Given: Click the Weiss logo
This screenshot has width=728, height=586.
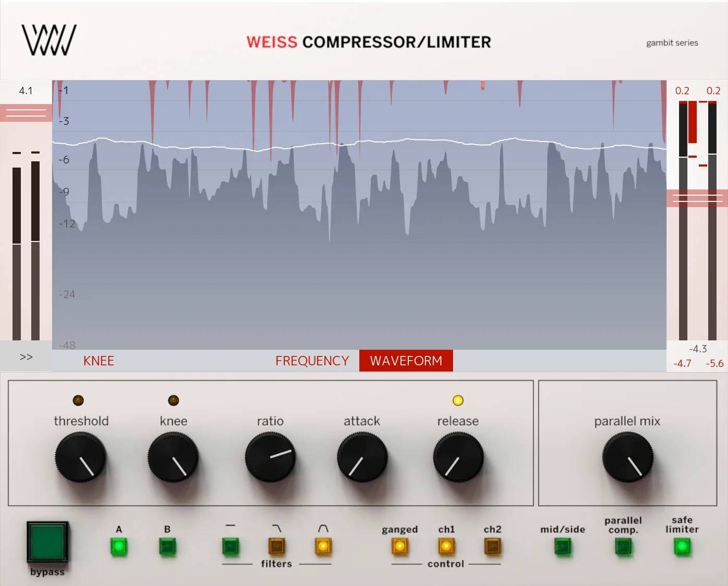Looking at the screenshot, I should (48, 39).
